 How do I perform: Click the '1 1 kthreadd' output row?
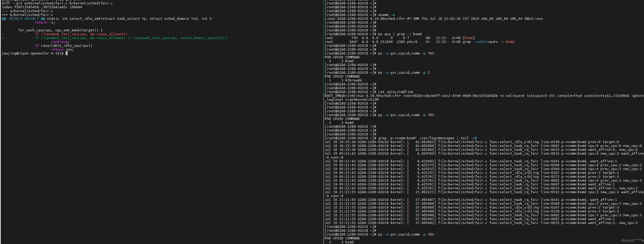(x=345, y=80)
